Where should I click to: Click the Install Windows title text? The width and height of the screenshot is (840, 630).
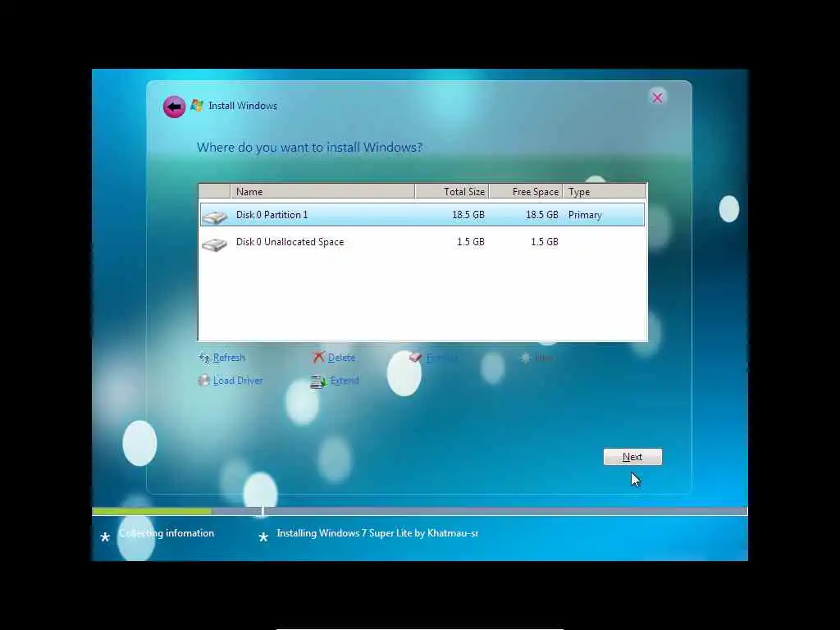click(243, 106)
